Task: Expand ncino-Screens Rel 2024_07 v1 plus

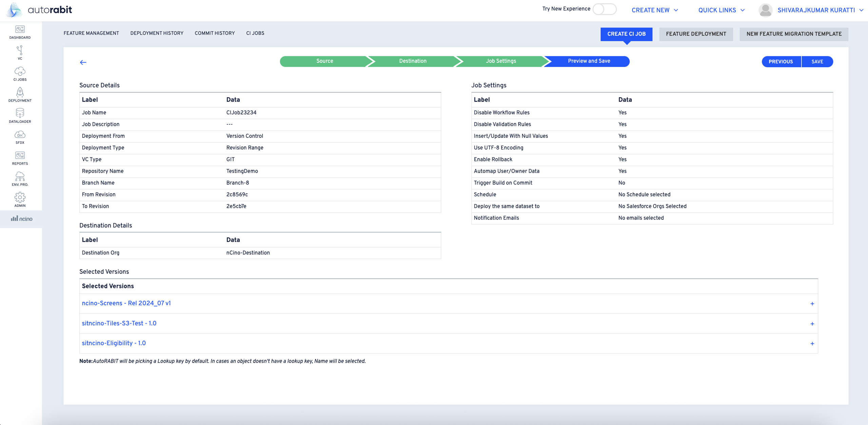Action: click(812, 304)
